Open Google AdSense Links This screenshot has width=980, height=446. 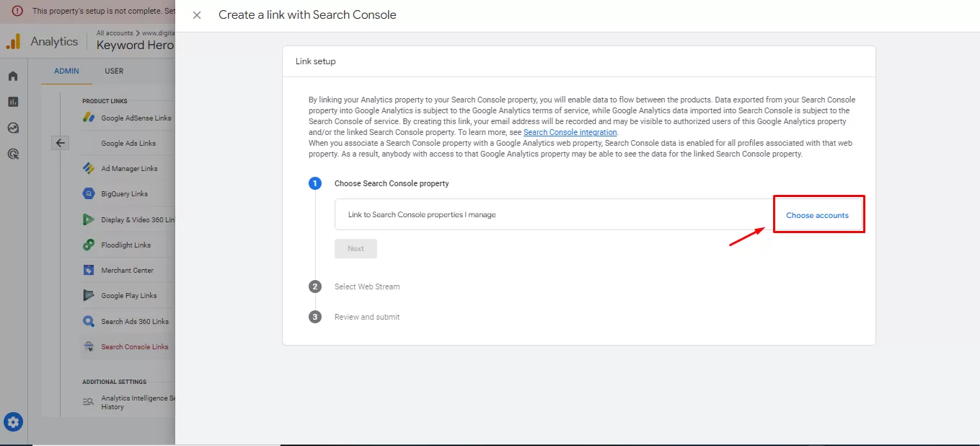136,118
